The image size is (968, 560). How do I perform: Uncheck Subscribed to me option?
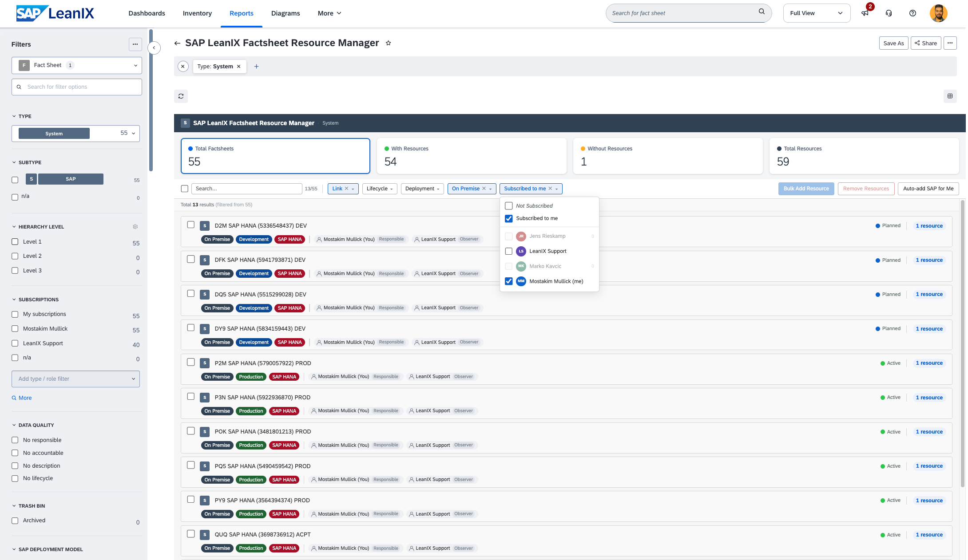[x=509, y=218]
